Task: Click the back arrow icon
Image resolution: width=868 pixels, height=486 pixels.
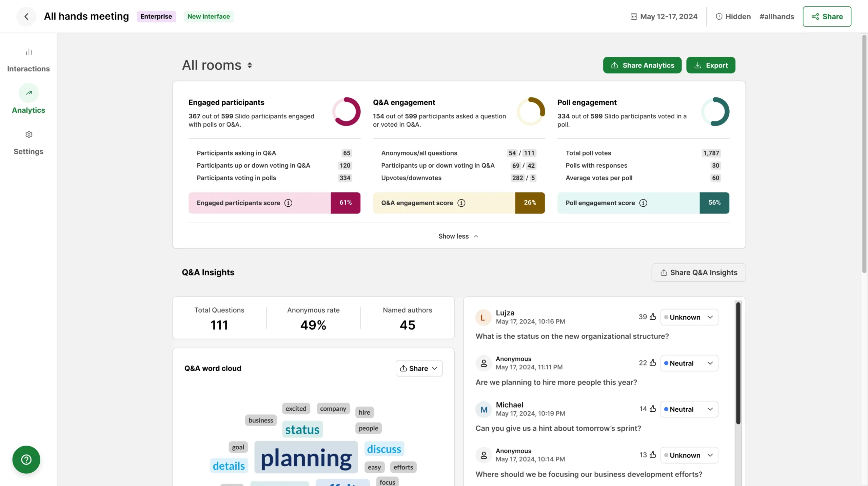Action: [x=26, y=16]
